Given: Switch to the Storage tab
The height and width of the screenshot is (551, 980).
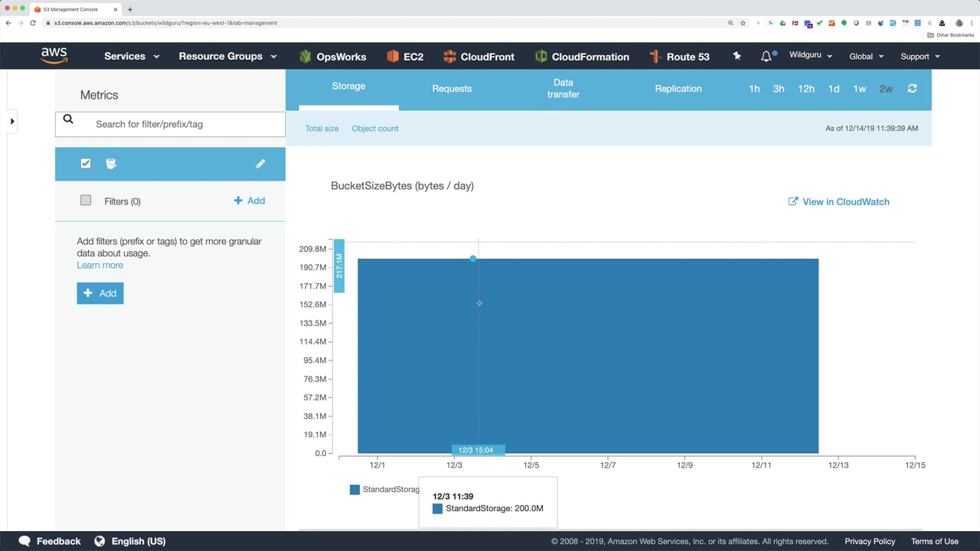Looking at the screenshot, I should (348, 86).
